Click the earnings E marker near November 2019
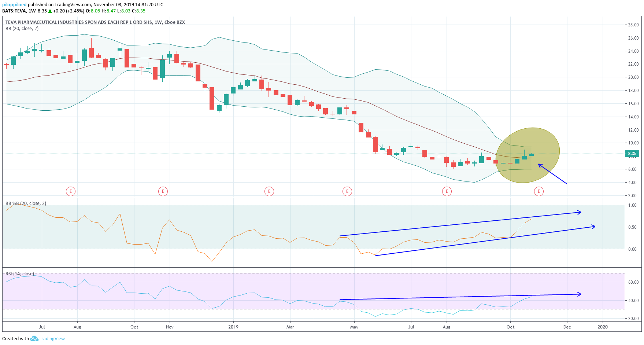The image size is (644, 345). [x=538, y=191]
